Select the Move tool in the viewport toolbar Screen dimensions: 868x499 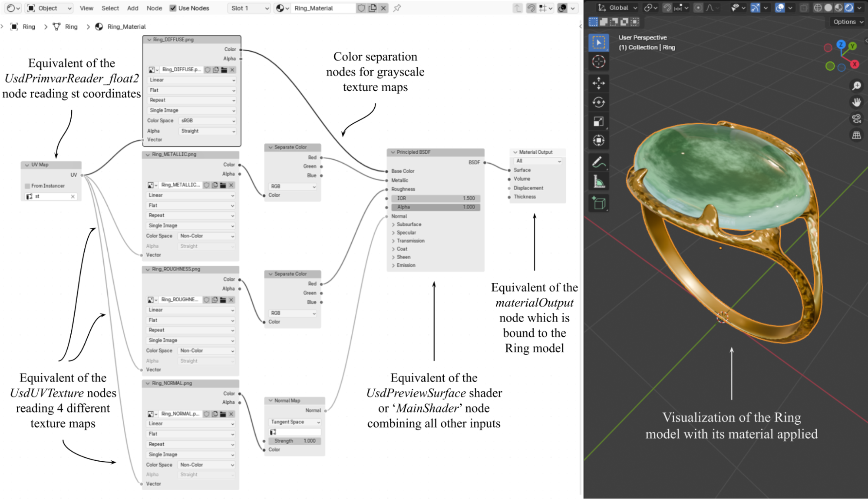[599, 83]
